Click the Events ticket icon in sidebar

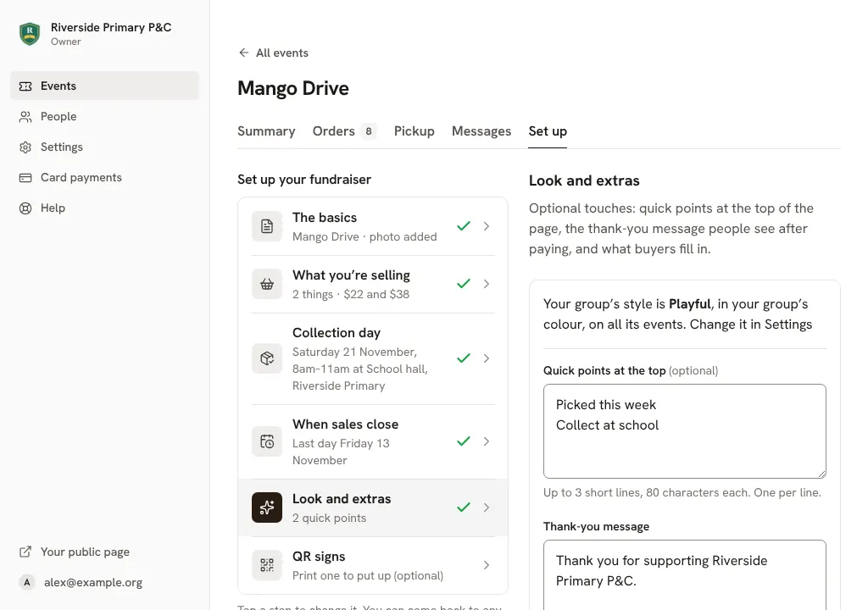click(x=25, y=86)
